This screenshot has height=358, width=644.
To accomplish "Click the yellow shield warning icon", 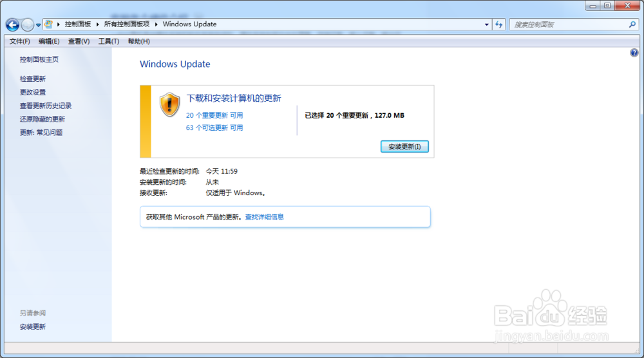I will pos(169,104).
